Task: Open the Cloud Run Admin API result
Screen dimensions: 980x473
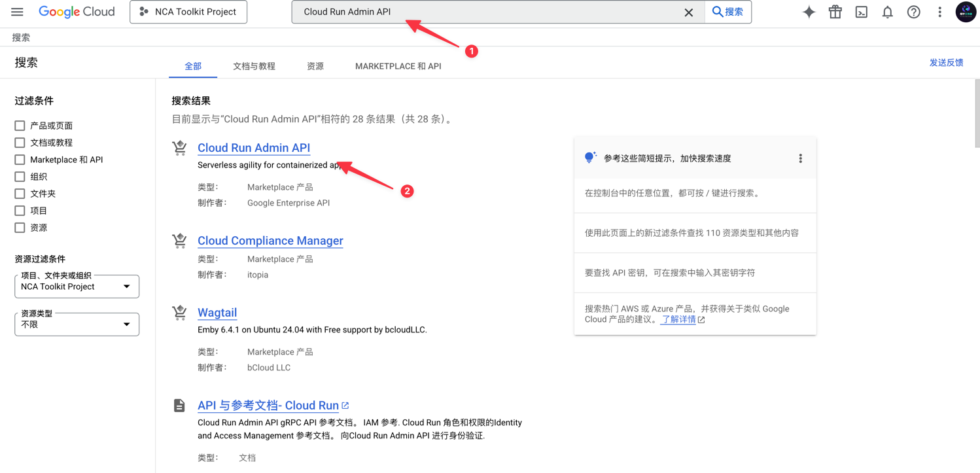Action: click(x=254, y=148)
